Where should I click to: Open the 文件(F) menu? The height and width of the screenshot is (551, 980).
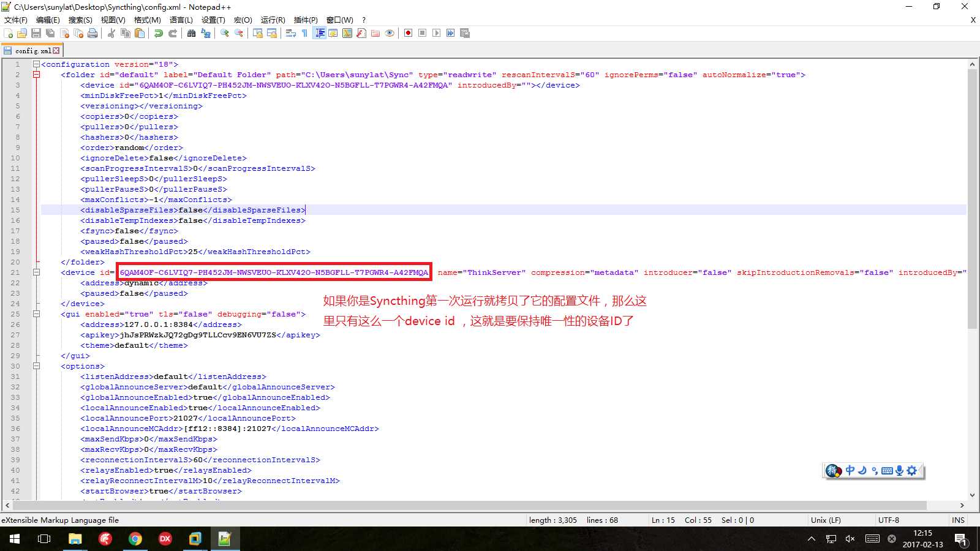pyautogui.click(x=16, y=20)
